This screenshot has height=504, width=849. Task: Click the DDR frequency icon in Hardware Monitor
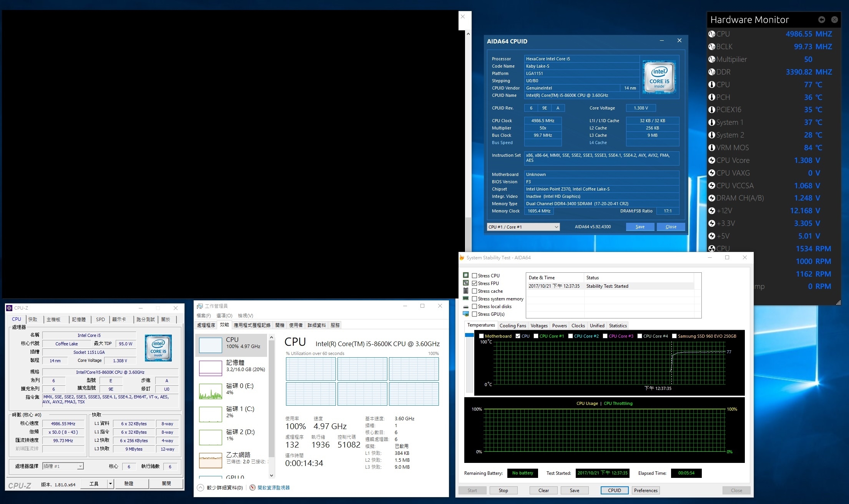(712, 72)
